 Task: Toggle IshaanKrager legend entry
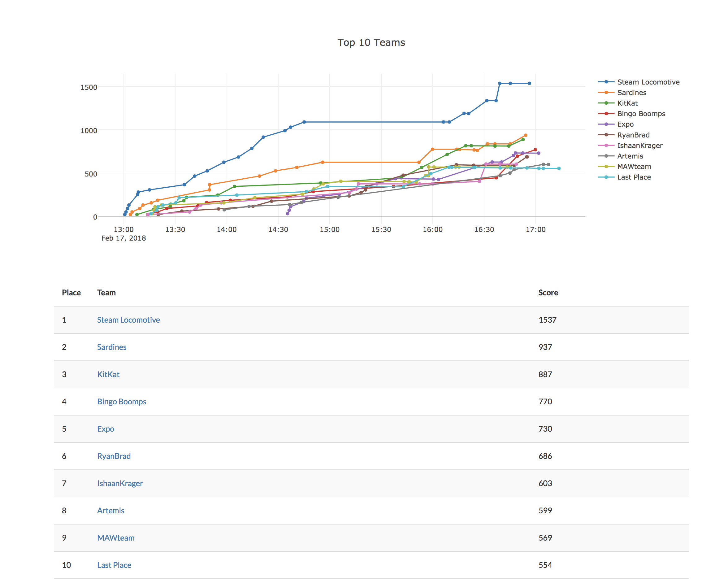(639, 146)
